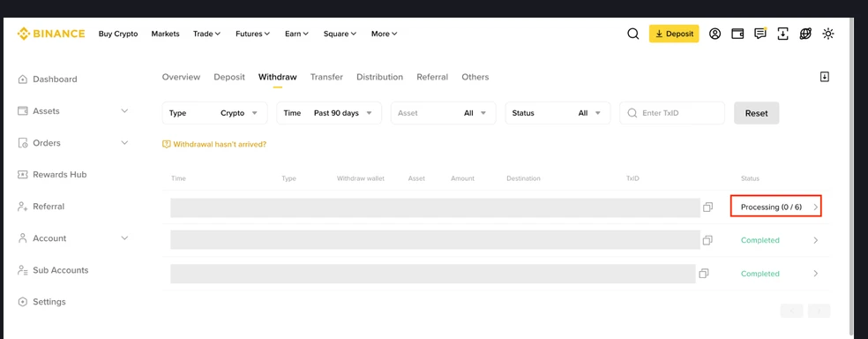Open the user profile icon
The height and width of the screenshot is (339, 868).
[x=715, y=34]
